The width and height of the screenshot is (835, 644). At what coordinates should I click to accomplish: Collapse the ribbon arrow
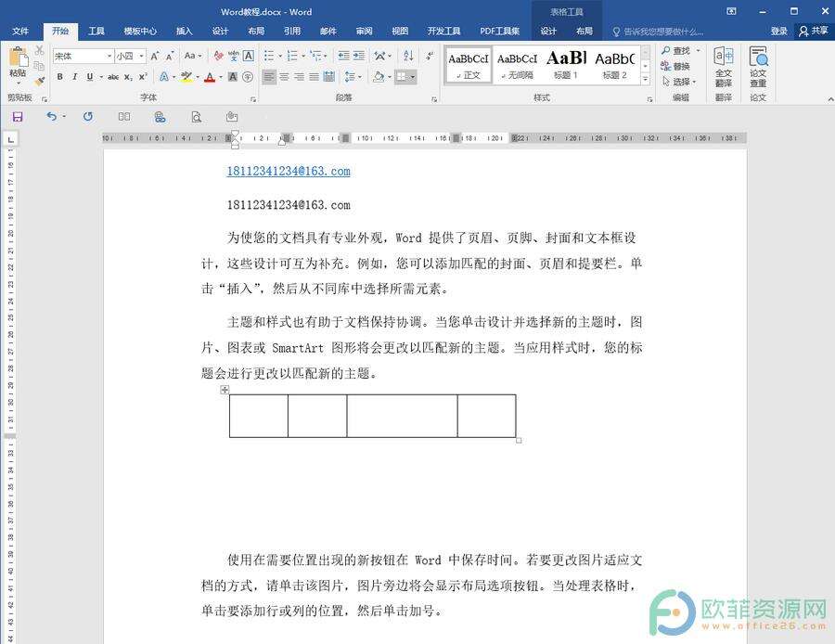click(829, 99)
